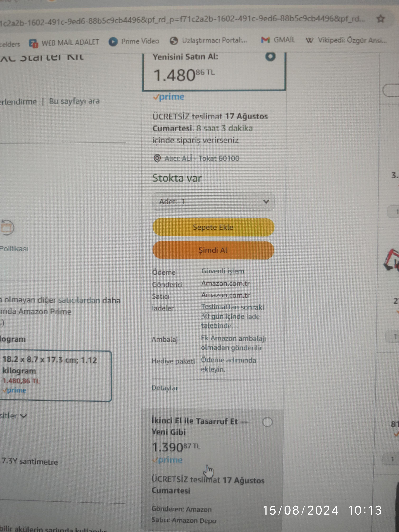Select the Yenisini Satın Al radio option
Screen dimensions: 399x532
tap(270, 56)
